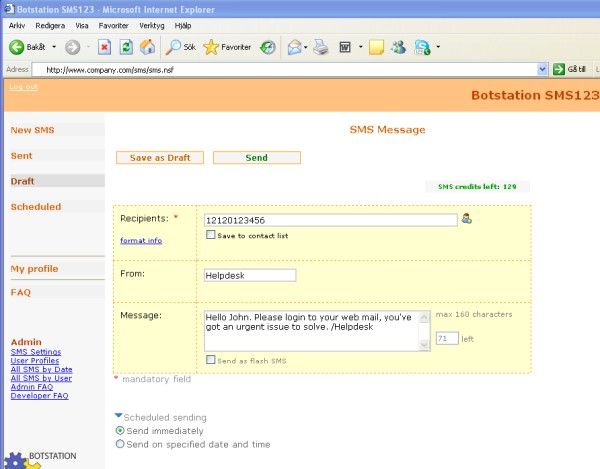Screen dimensions: 600x469
Task: Click the Save as Draft button
Action: (160, 158)
